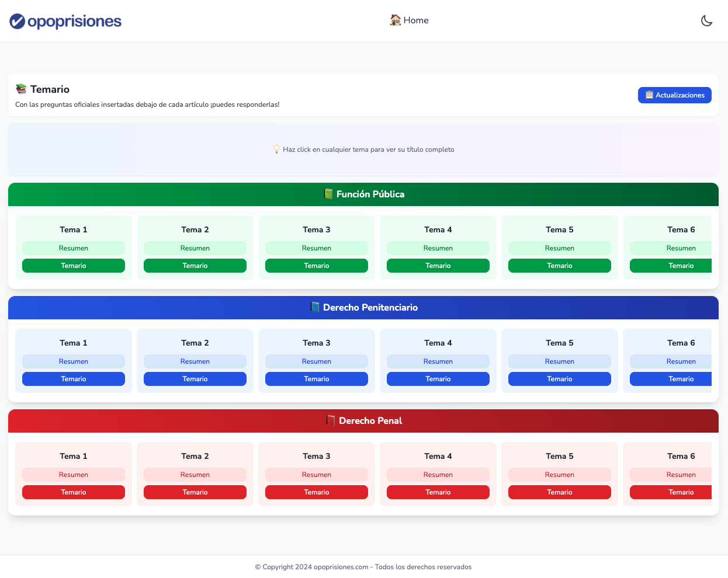Viewport: 728px width, 578px height.
Task: Open the Home navigation link
Action: coord(415,20)
